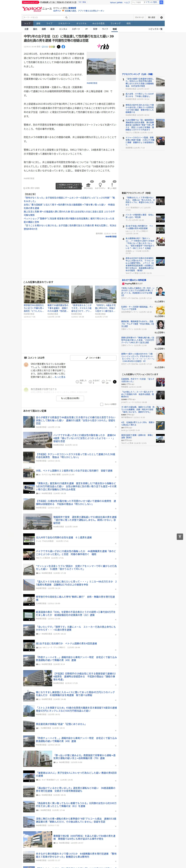The width and height of the screenshot is (186, 868).
Task: Click the 今すぐ参加 button in the top banner
Action: click(82, 2)
